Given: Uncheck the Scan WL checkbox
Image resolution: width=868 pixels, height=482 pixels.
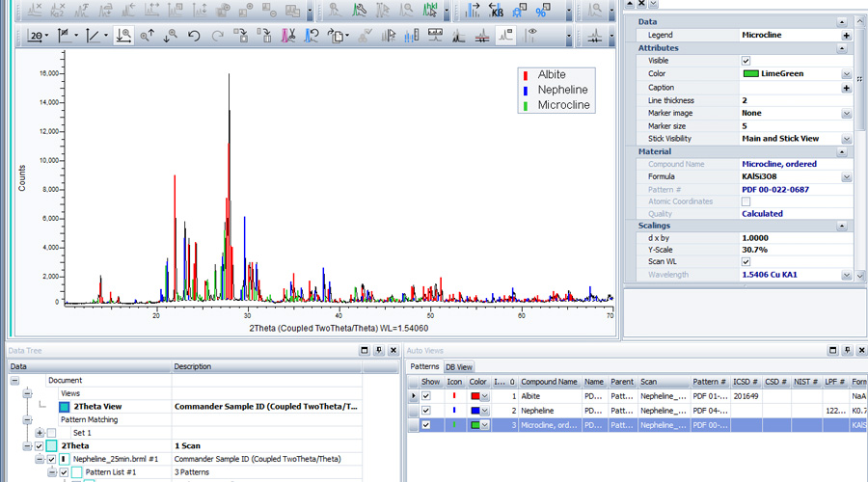Looking at the screenshot, I should tap(746, 261).
